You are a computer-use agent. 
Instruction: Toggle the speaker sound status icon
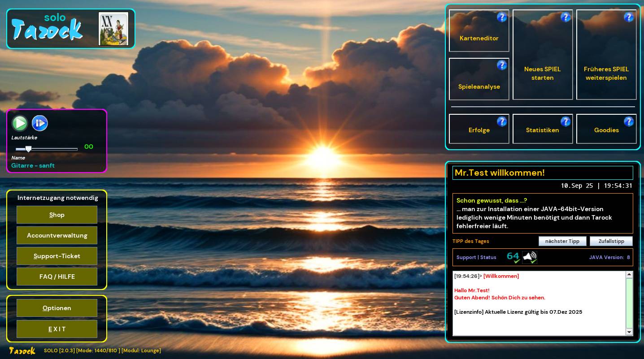coord(530,257)
